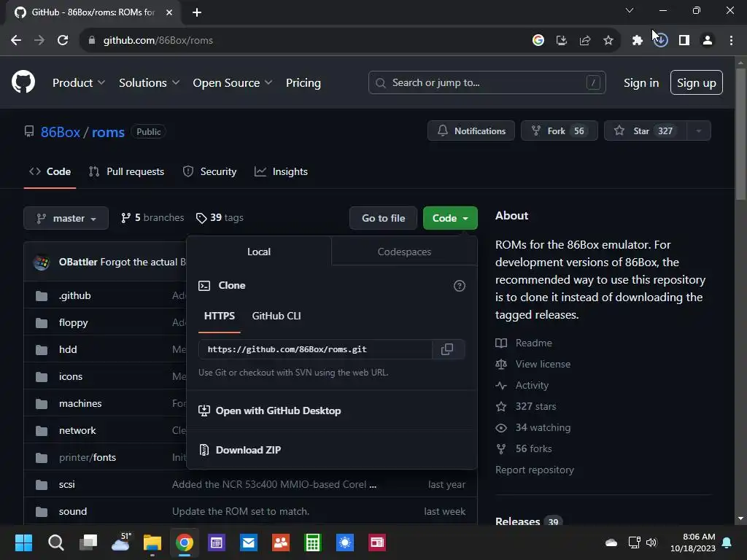Screen dimensions: 747x560
Task: Open the Chrome tab search chevron
Action: (630, 10)
